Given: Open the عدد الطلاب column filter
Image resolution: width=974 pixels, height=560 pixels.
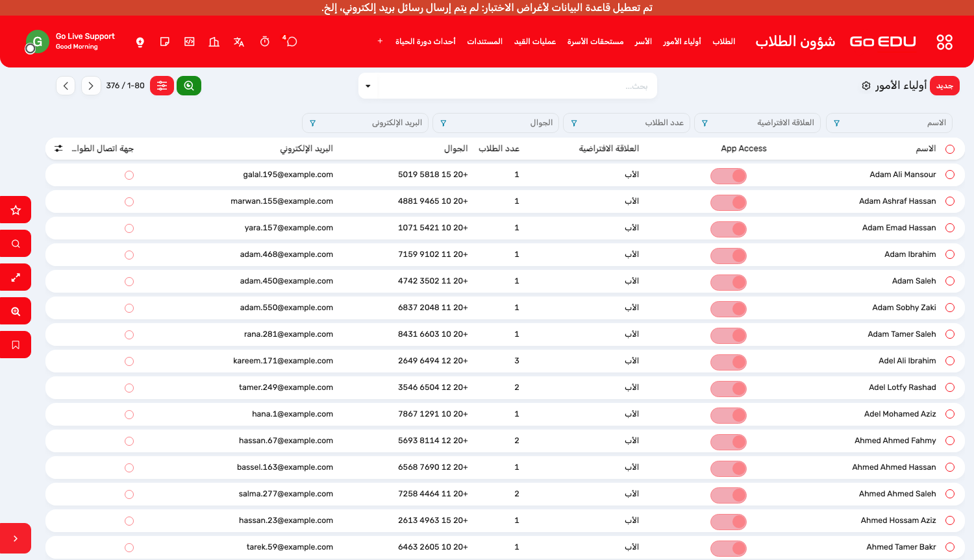Looking at the screenshot, I should tap(627, 123).
